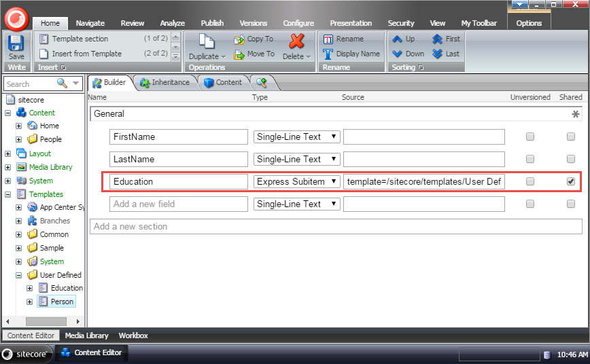Viewport: 590px width, 364px height.
Task: Expand the Media Library tree node
Action: (x=8, y=167)
